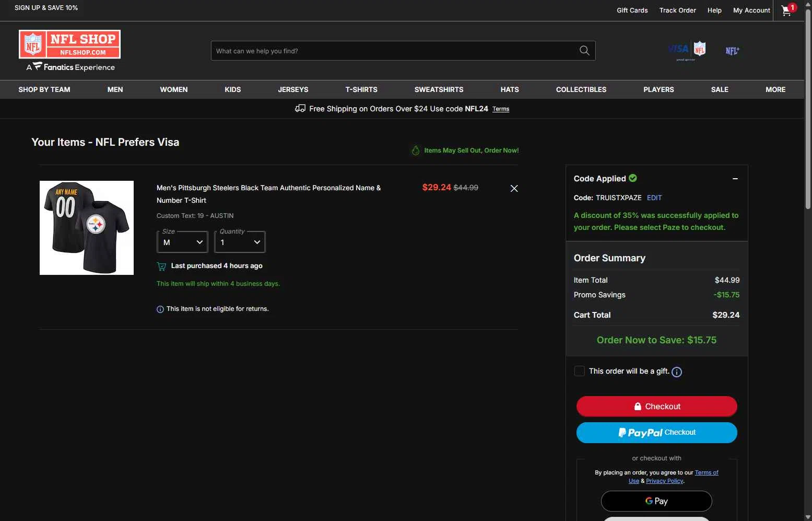Click 'Custom Text: 19 - AUSTIN' text
The width and height of the screenshot is (812, 521).
pos(195,216)
